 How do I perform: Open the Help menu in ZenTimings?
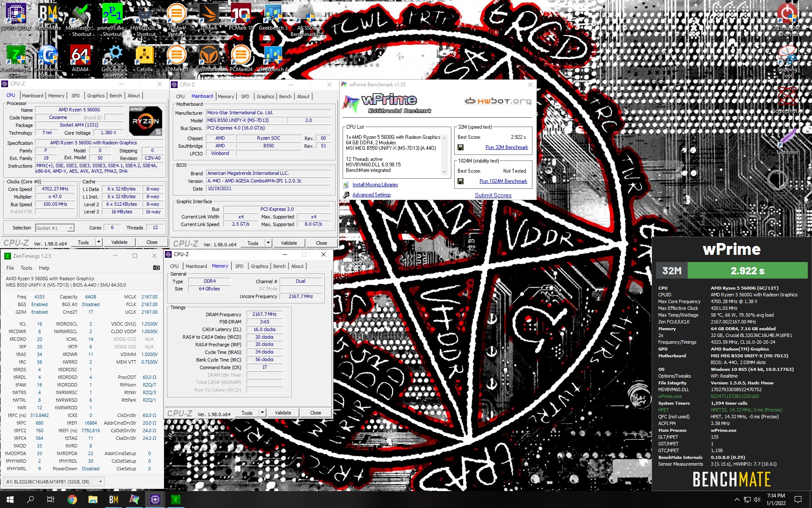click(x=44, y=268)
